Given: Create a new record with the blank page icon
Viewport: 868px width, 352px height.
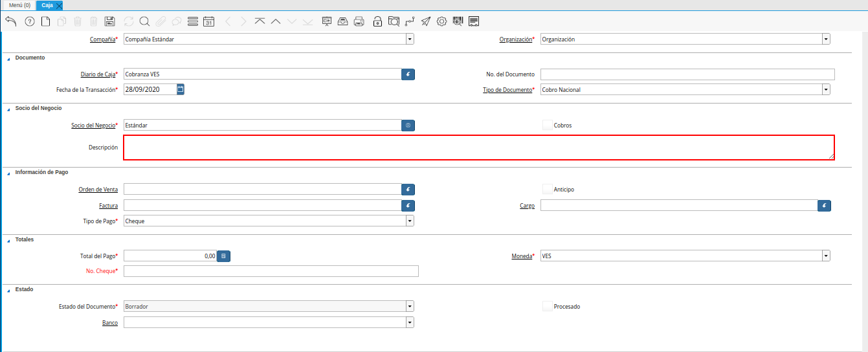Looking at the screenshot, I should (x=45, y=21).
